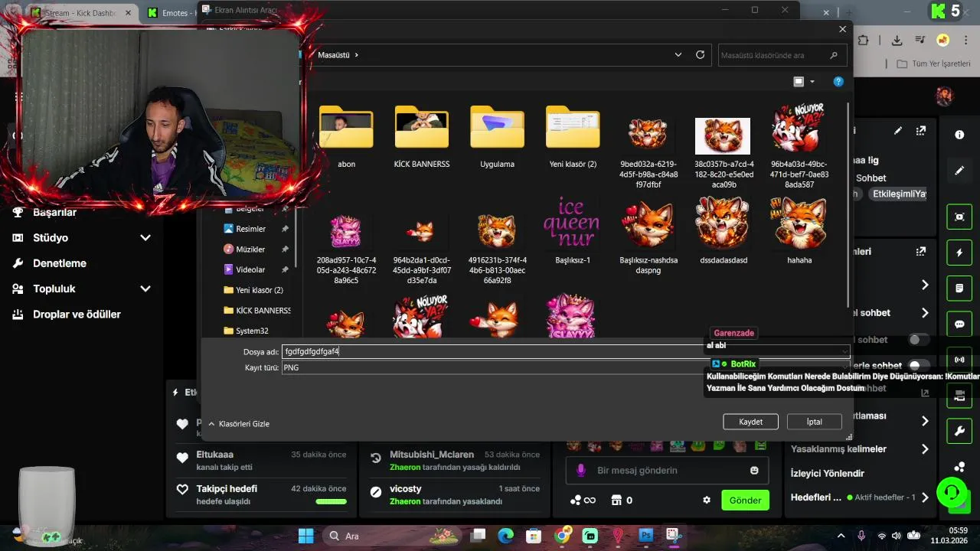The height and width of the screenshot is (551, 980).
Task: Click the İptal cancel button
Action: 814,422
